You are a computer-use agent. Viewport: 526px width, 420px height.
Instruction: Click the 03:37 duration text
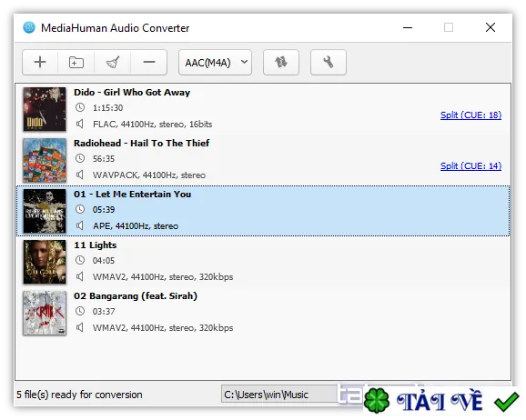[104, 312]
